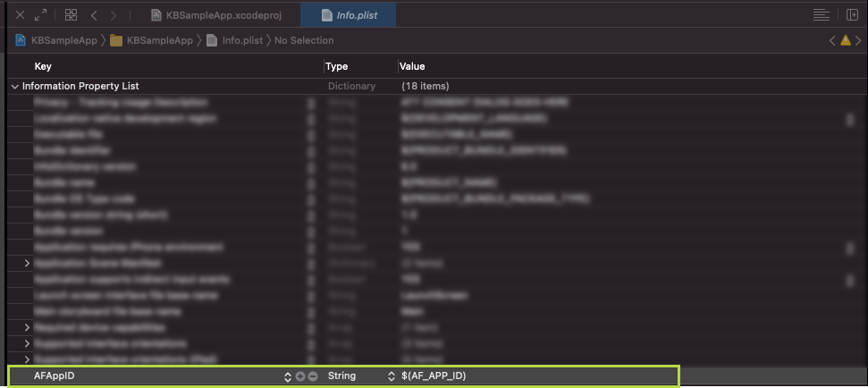Image resolution: width=868 pixels, height=388 pixels.
Task: Open the related items grid menu
Action: (x=72, y=15)
